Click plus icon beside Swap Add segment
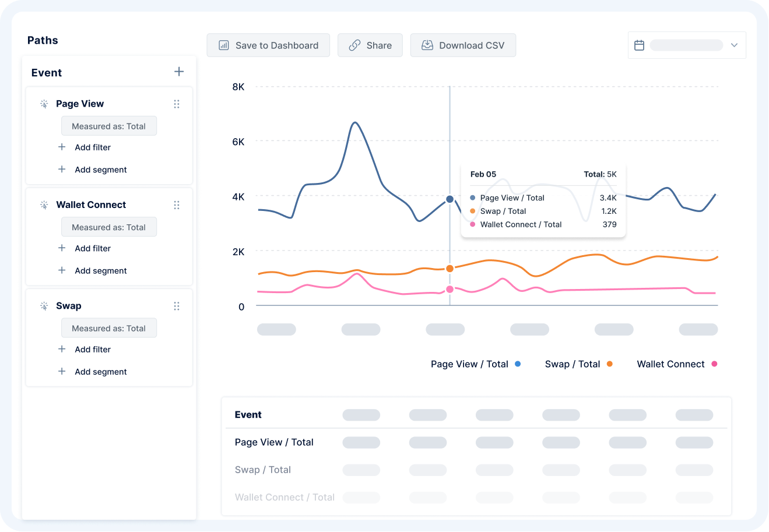The height and width of the screenshot is (532, 769). [62, 371]
